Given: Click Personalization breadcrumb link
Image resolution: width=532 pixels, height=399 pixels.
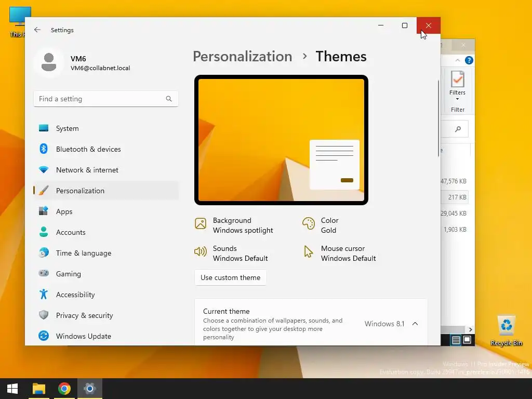Looking at the screenshot, I should coord(242,56).
